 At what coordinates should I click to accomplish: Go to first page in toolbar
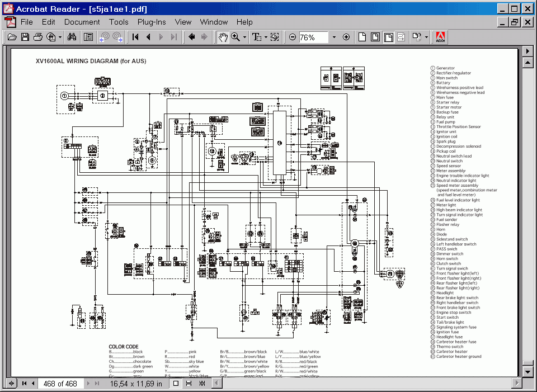135,37
